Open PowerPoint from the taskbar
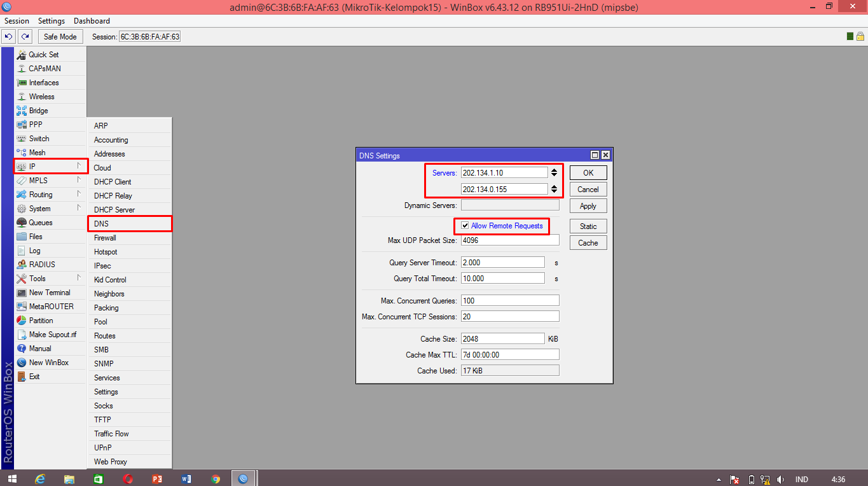Screen dimensions: 868x486 point(157,478)
